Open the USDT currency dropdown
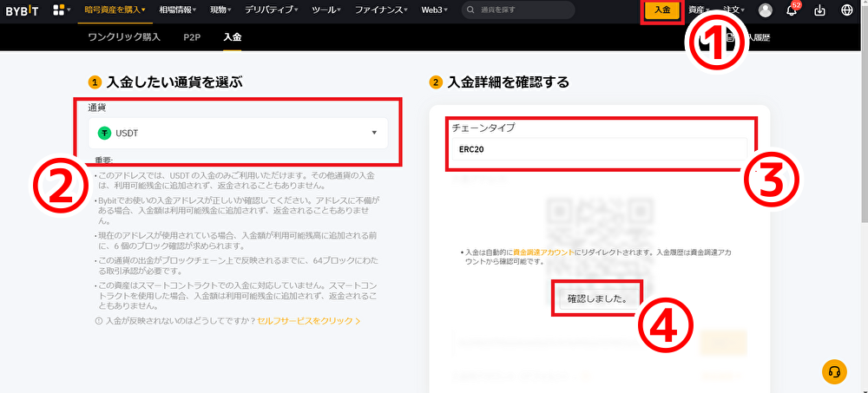The height and width of the screenshot is (393, 868). tap(238, 133)
